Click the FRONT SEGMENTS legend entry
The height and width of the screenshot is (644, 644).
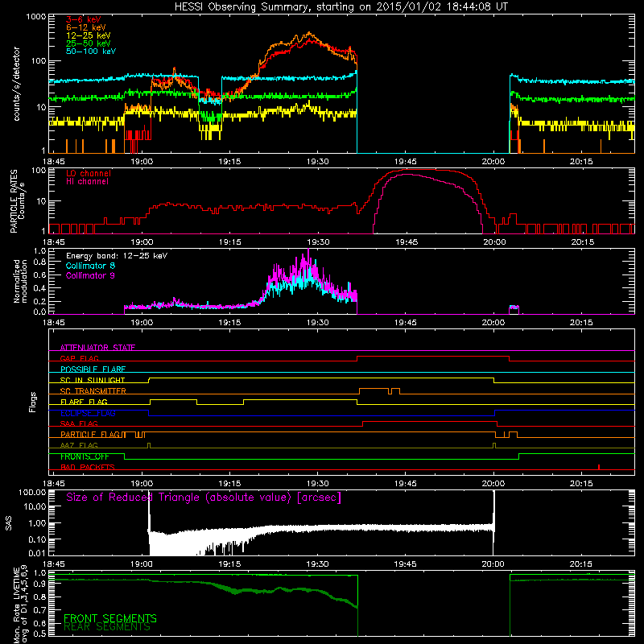click(x=110, y=618)
